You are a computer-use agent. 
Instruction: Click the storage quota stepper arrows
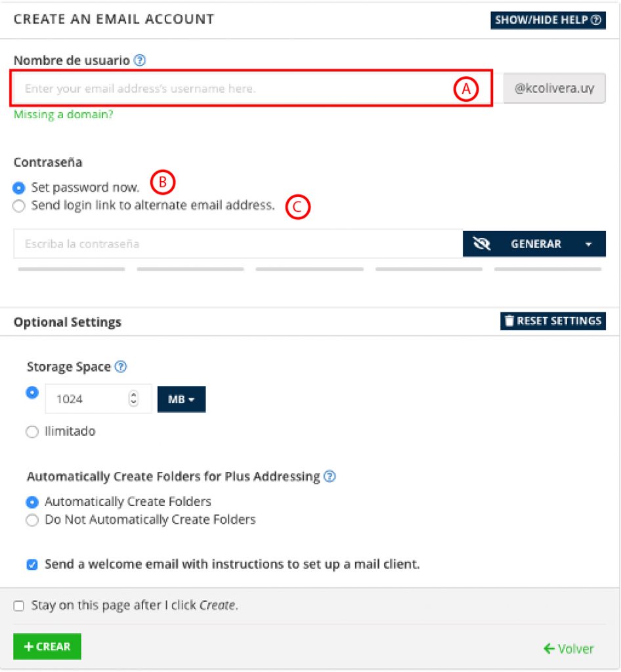click(x=134, y=398)
